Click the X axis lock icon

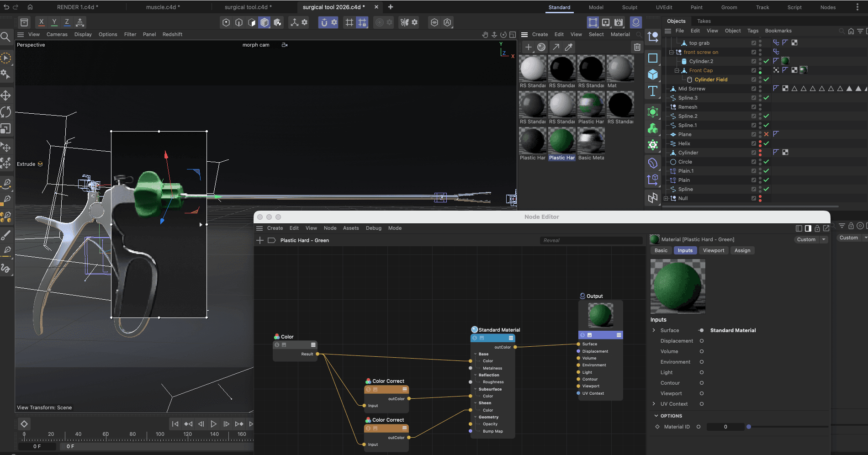[42, 22]
